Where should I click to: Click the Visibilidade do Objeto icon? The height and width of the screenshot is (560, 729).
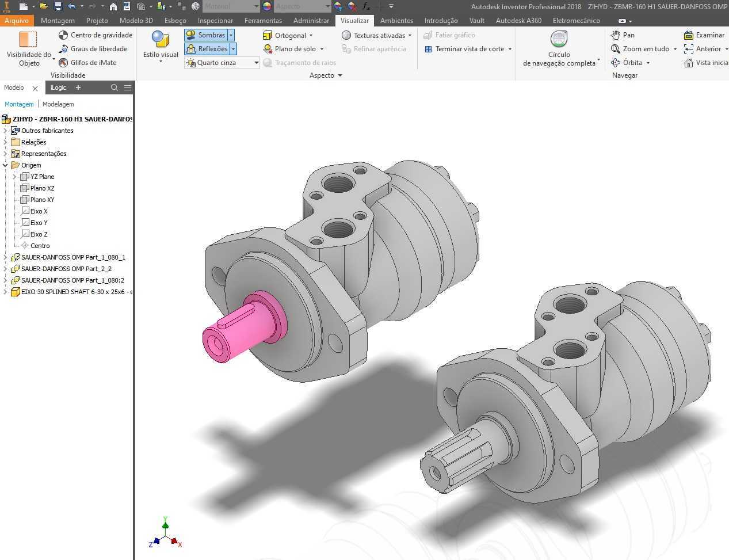(x=28, y=39)
